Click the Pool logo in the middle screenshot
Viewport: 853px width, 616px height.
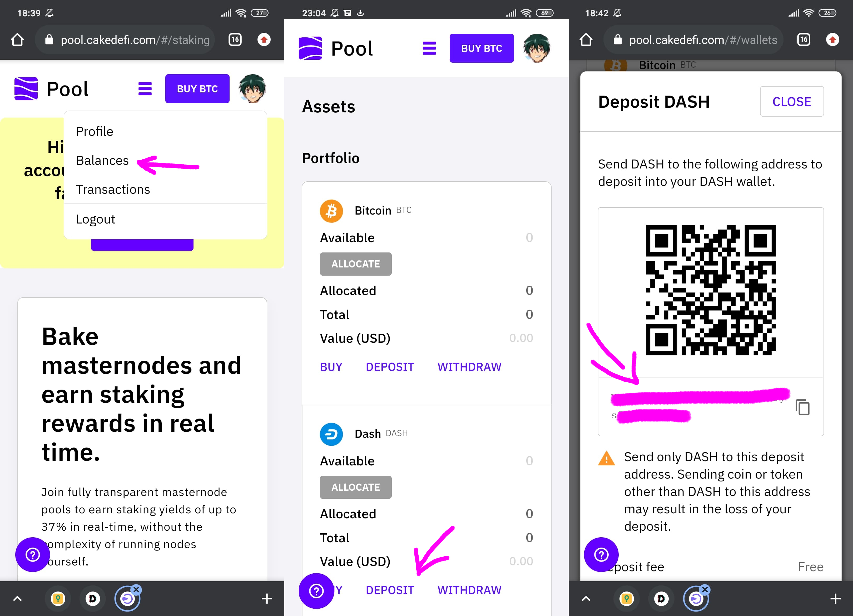[x=336, y=48]
